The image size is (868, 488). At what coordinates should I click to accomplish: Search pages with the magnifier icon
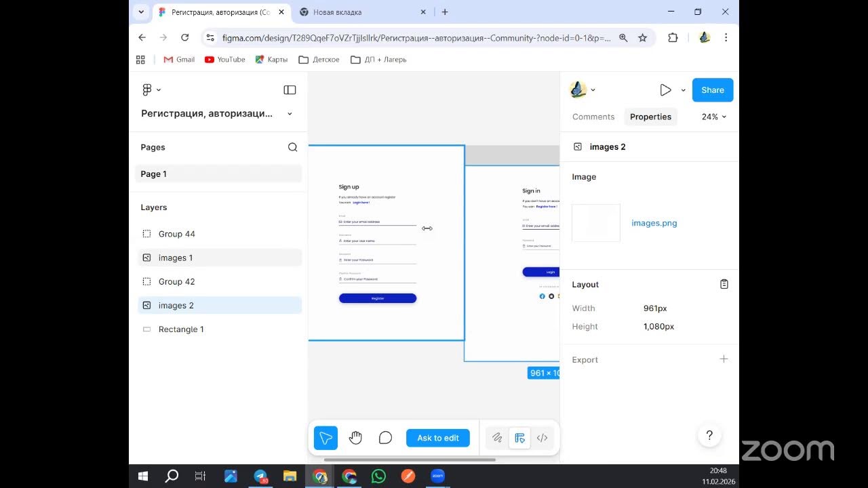click(292, 147)
